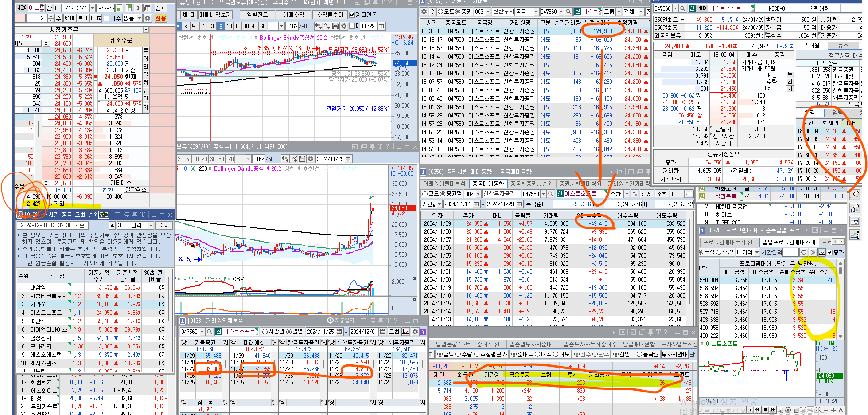The image size is (868, 415).
Task: Select the 수익률추이 tab on chart window
Action: pos(330,15)
